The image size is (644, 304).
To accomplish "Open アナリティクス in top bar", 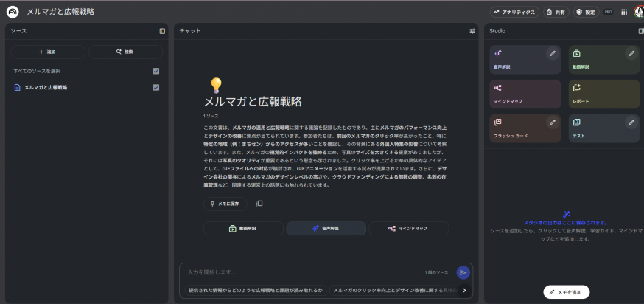I will tap(514, 12).
